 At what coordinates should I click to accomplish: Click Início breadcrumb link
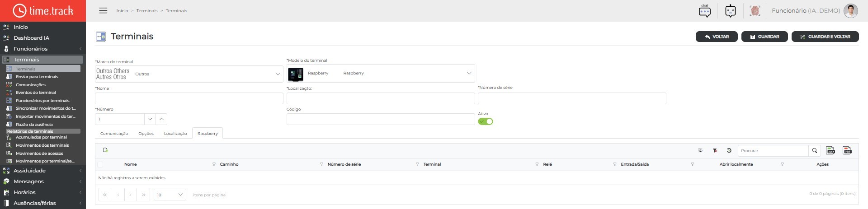122,11
